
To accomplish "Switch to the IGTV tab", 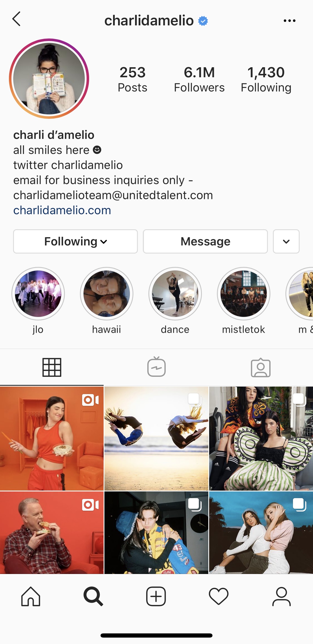I will point(156,367).
